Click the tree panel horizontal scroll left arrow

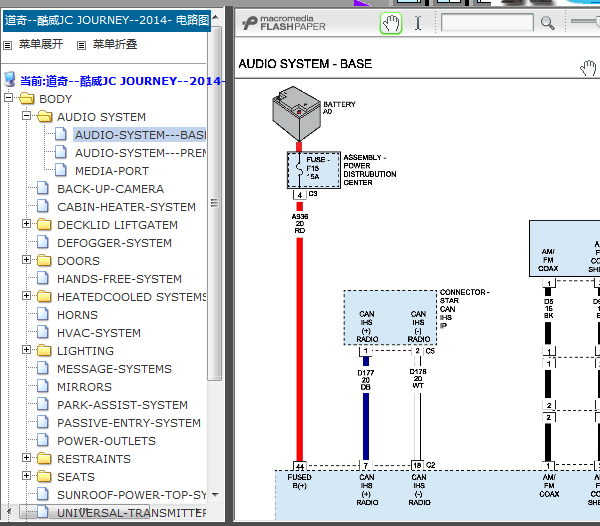(9, 511)
